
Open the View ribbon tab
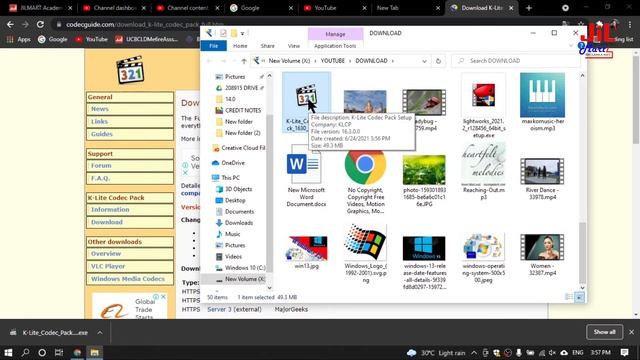(293, 46)
